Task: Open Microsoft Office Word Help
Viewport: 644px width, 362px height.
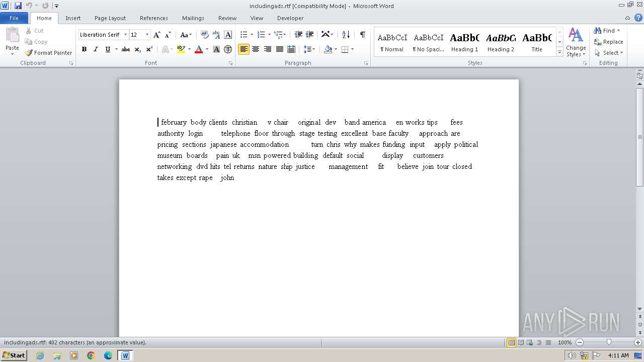Action: [x=638, y=18]
